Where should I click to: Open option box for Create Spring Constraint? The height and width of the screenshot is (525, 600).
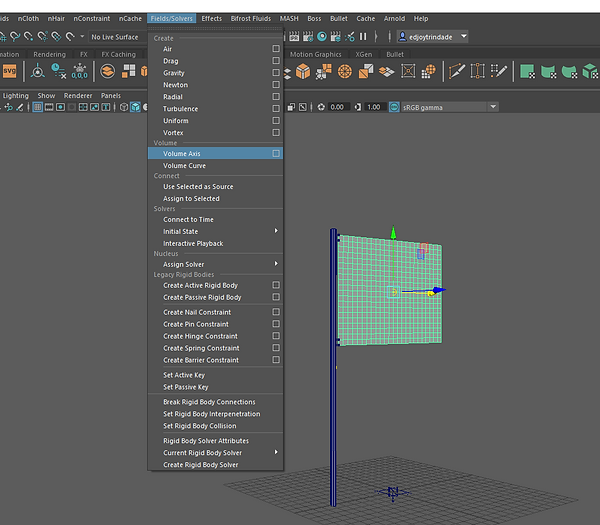(x=276, y=348)
